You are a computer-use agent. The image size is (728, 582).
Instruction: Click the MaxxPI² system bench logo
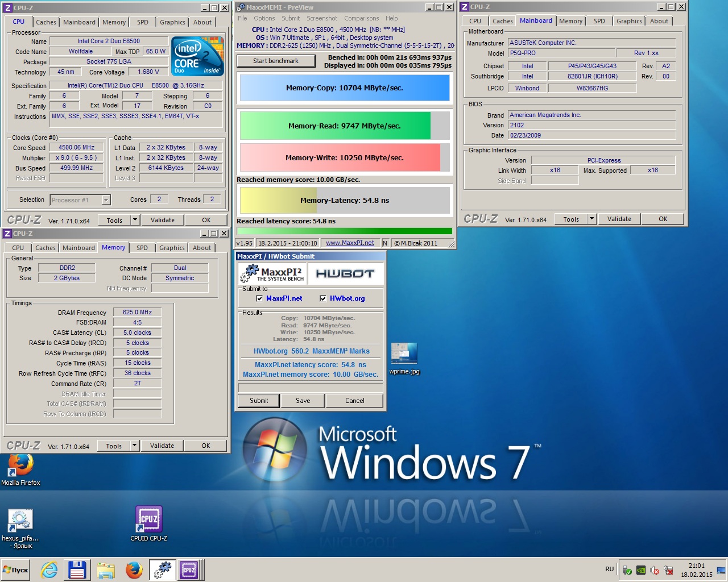click(x=272, y=274)
